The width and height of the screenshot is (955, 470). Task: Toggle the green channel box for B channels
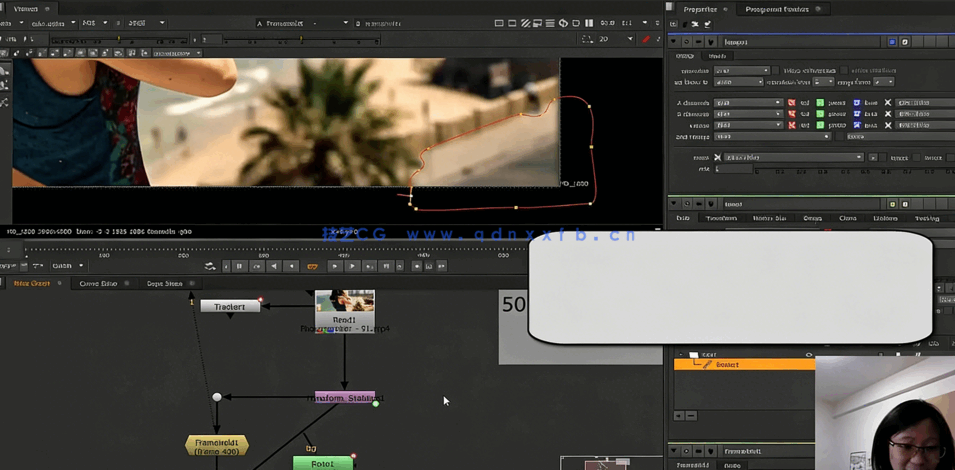click(820, 114)
